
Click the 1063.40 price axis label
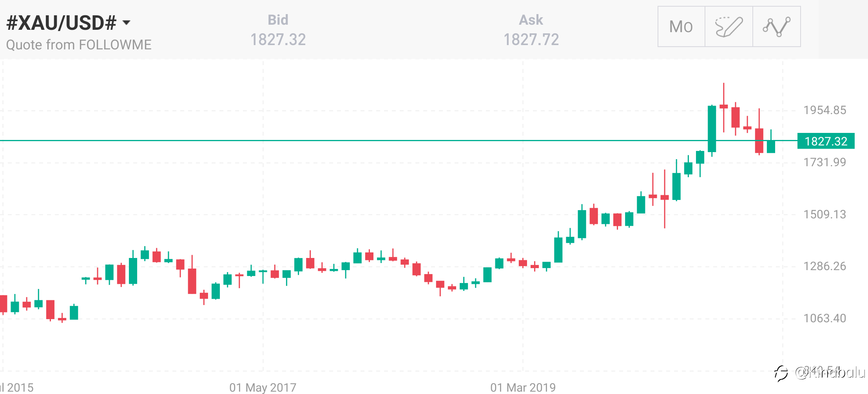coord(825,318)
